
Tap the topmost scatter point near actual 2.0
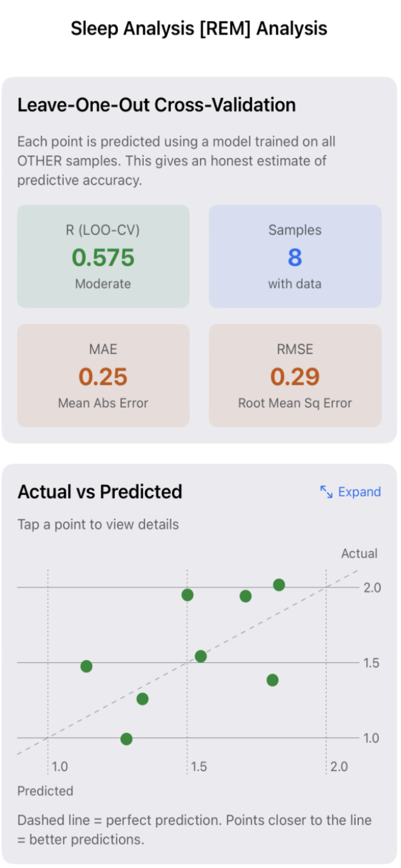pyautogui.click(x=279, y=585)
